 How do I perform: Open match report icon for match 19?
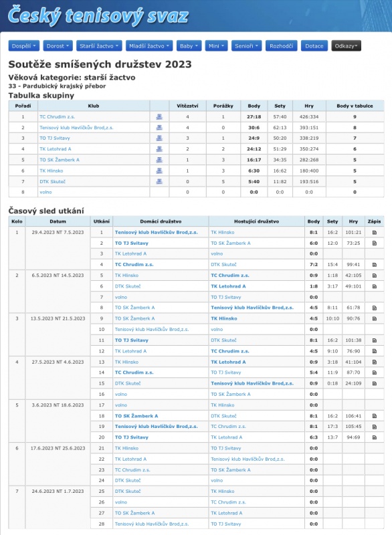(x=374, y=427)
